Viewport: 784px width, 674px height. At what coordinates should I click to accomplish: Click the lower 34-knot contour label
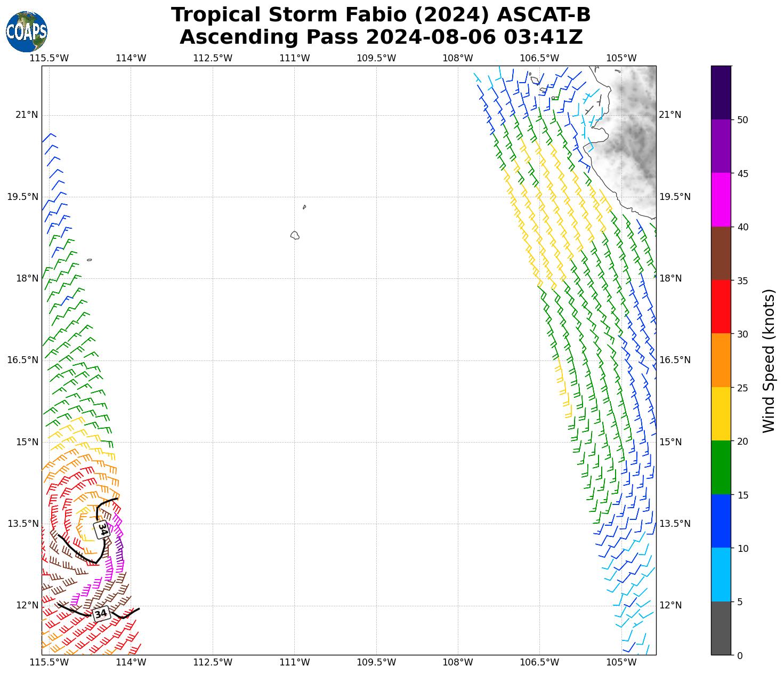tap(101, 613)
